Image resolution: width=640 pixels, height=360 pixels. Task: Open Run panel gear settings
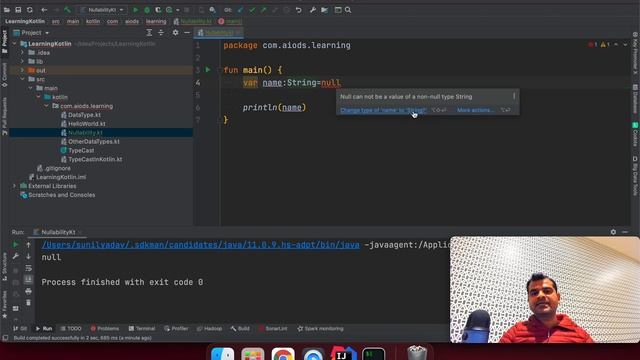coord(613,232)
